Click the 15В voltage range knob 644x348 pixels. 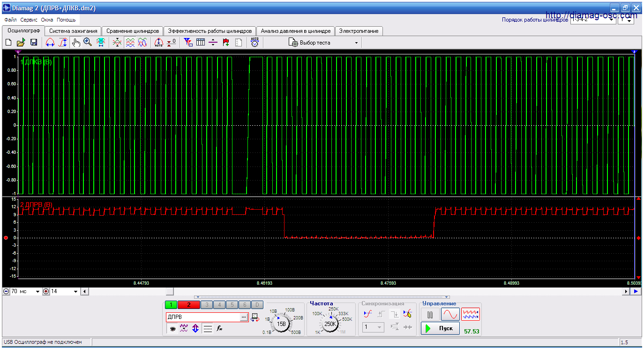pos(282,324)
